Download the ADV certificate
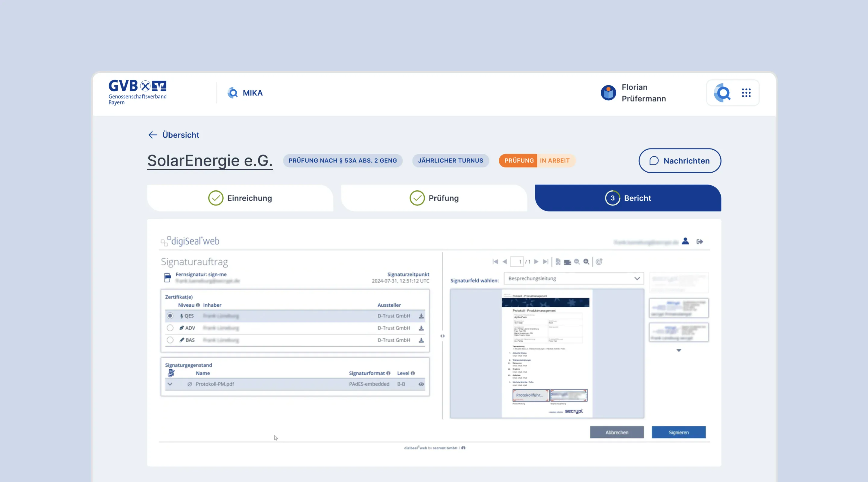The image size is (868, 482). click(x=421, y=328)
